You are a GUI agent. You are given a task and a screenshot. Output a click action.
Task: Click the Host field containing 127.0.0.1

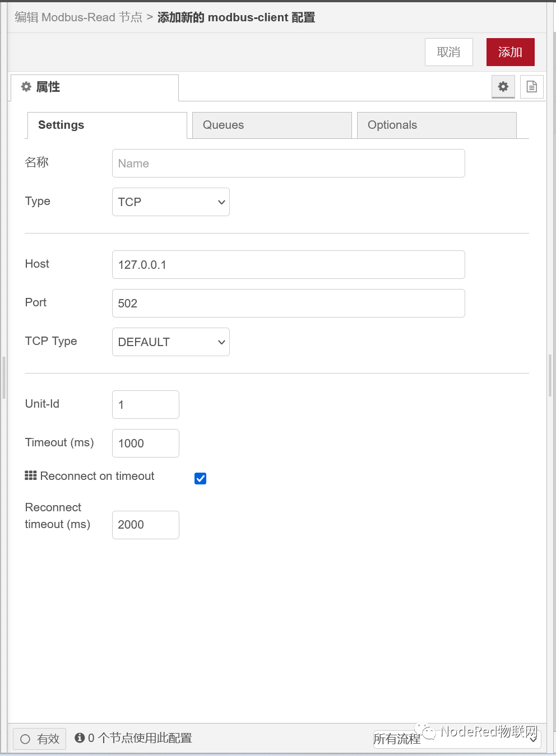(x=288, y=264)
